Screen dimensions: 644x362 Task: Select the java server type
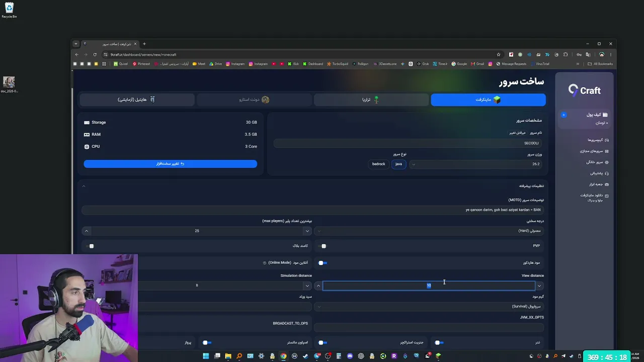coord(398,164)
